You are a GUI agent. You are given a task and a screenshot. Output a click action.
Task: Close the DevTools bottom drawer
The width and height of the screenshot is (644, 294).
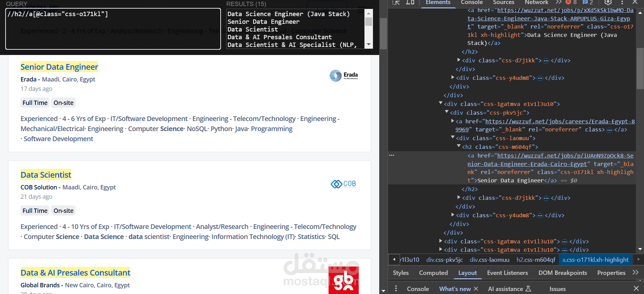636,288
